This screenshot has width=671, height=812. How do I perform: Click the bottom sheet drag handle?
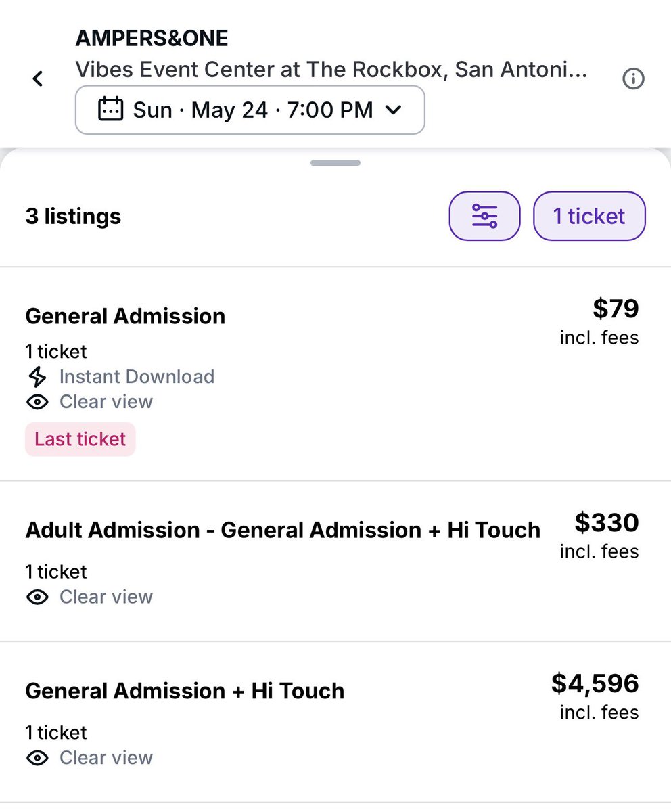(335, 163)
